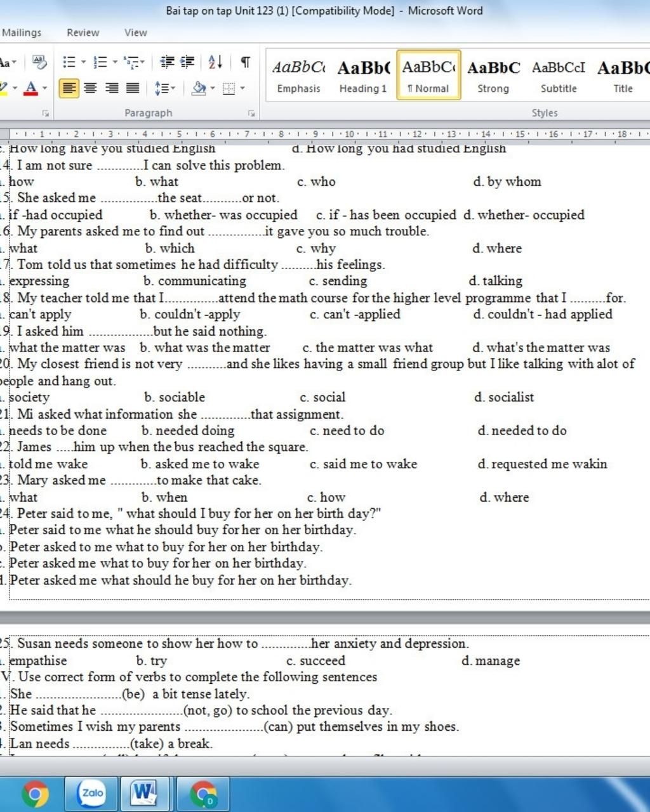Apply the Subtitle style
The width and height of the screenshot is (650, 812).
point(559,75)
